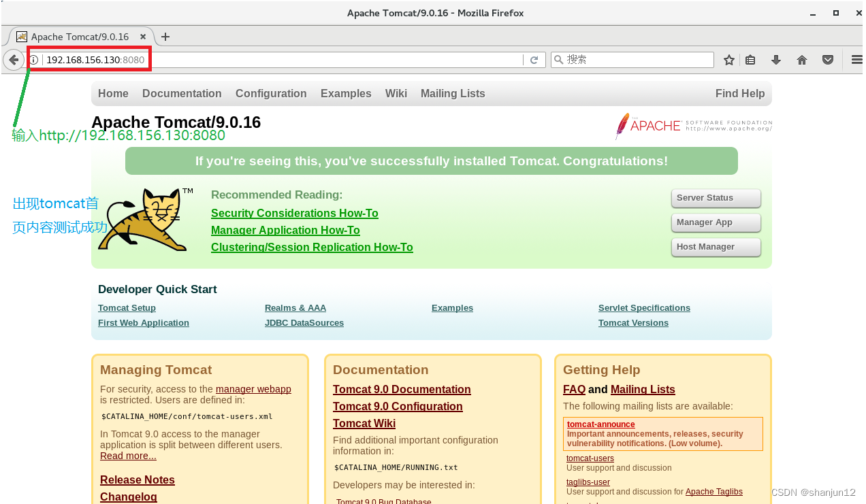Viewport: 866px width, 504px height.
Task: Show bookmarks list icon
Action: tap(750, 60)
